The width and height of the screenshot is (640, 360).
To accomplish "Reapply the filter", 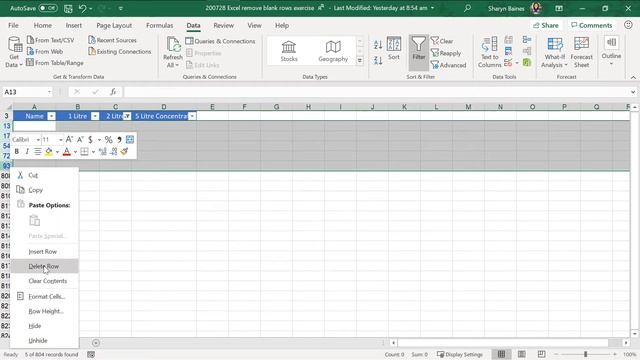I will point(446,53).
